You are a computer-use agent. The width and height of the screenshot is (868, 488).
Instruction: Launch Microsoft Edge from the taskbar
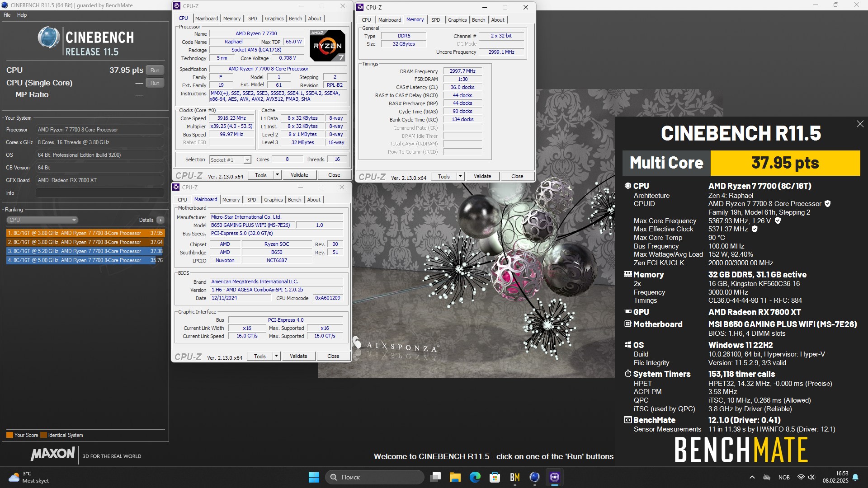coord(475,477)
